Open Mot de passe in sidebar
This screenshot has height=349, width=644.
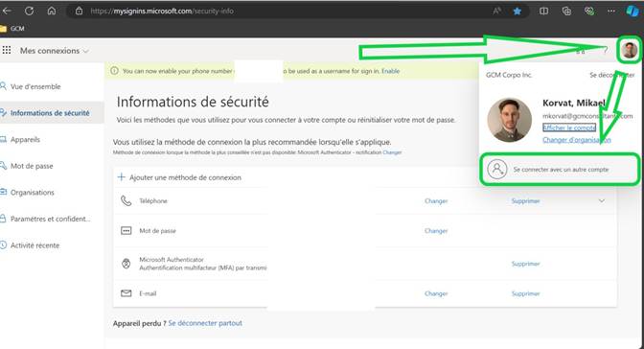tap(32, 166)
